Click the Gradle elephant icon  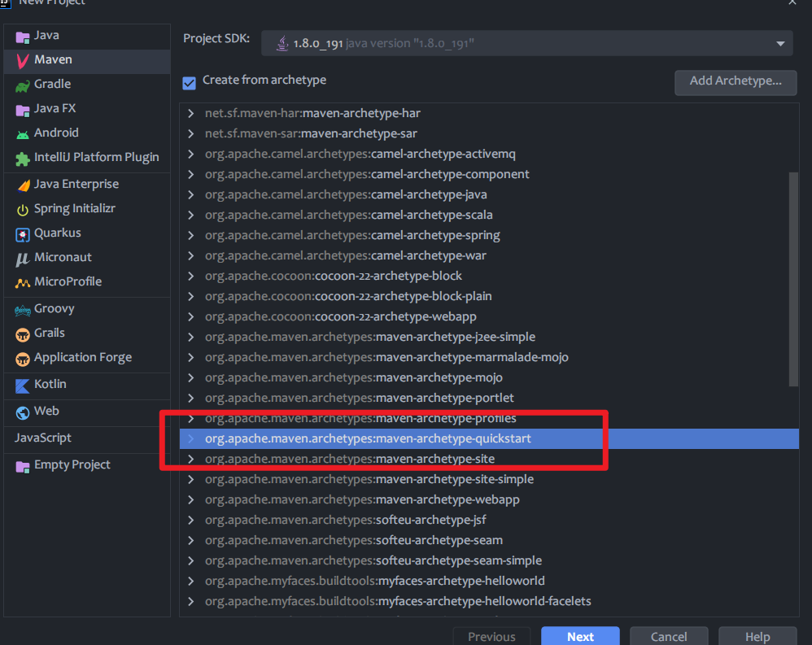(x=22, y=85)
